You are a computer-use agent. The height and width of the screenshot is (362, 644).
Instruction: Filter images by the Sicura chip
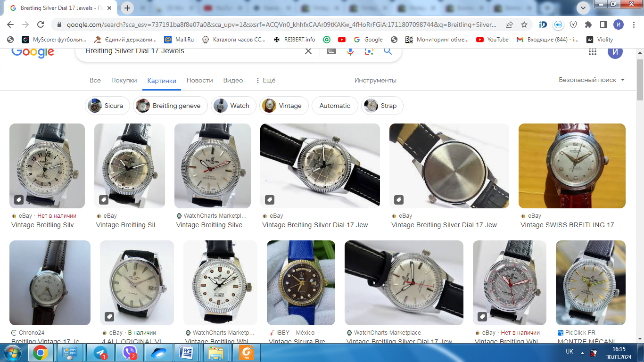pos(107,106)
